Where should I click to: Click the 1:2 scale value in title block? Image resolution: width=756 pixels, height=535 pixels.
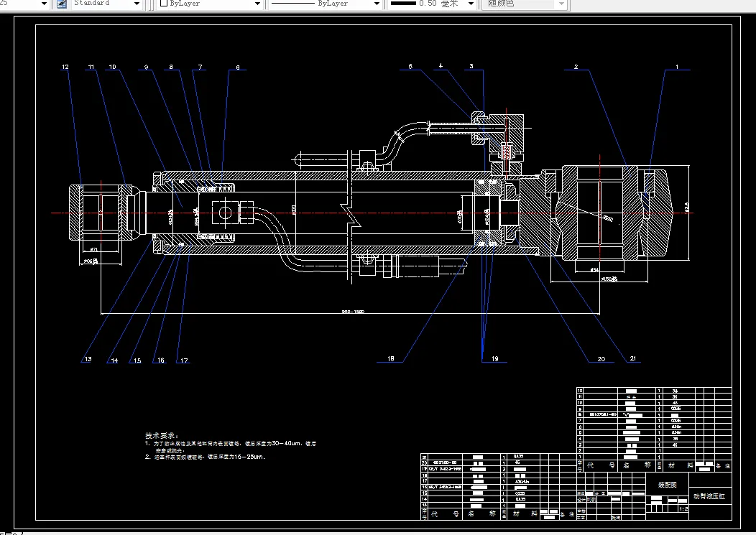tap(683, 509)
